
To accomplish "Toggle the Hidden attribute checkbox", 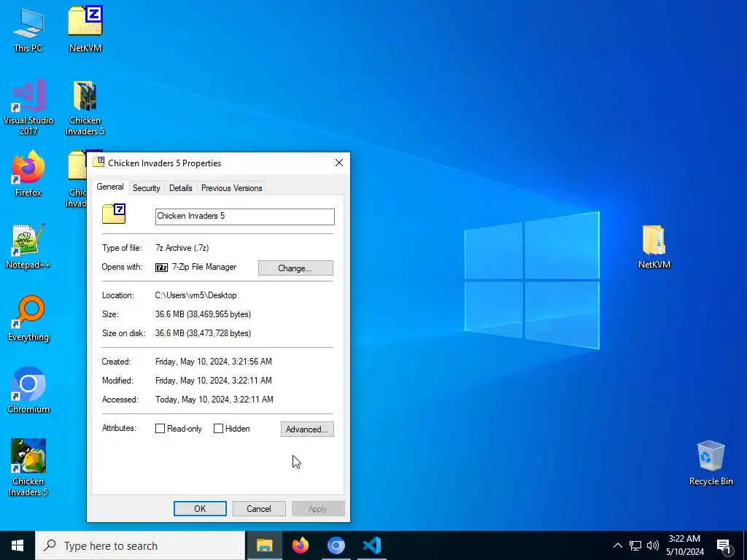I will [x=218, y=429].
